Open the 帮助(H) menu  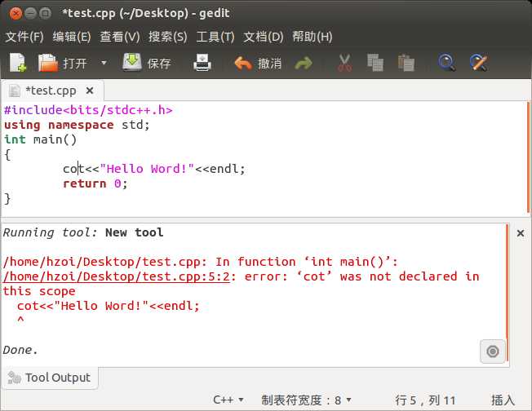[x=313, y=37]
